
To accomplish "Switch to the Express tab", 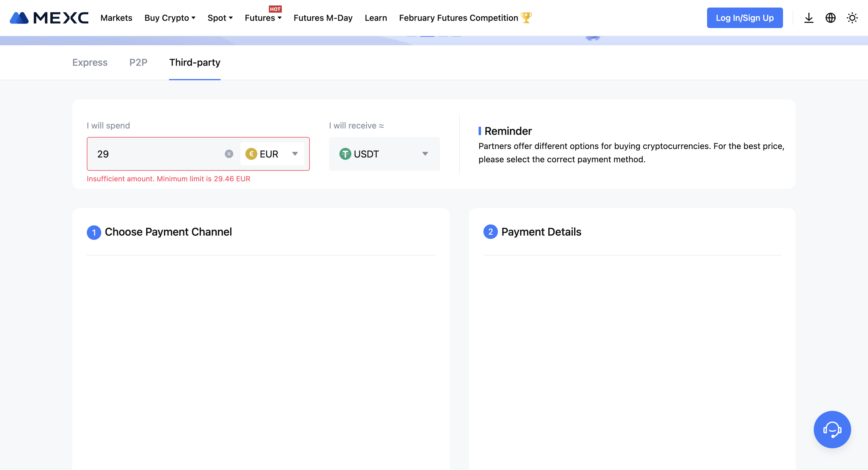I will click(x=90, y=62).
